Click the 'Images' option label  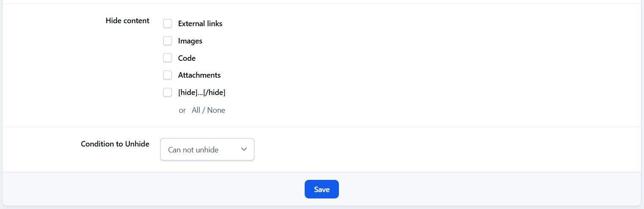coord(190,41)
